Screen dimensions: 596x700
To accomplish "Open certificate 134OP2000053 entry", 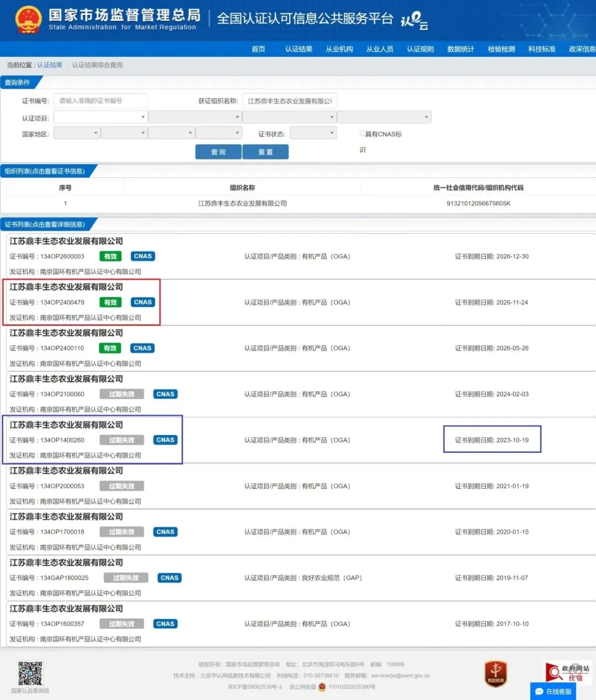I will coord(301,486).
